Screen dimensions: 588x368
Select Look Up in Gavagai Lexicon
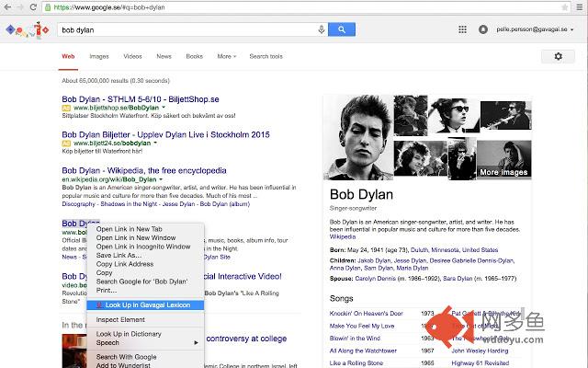pyautogui.click(x=145, y=305)
